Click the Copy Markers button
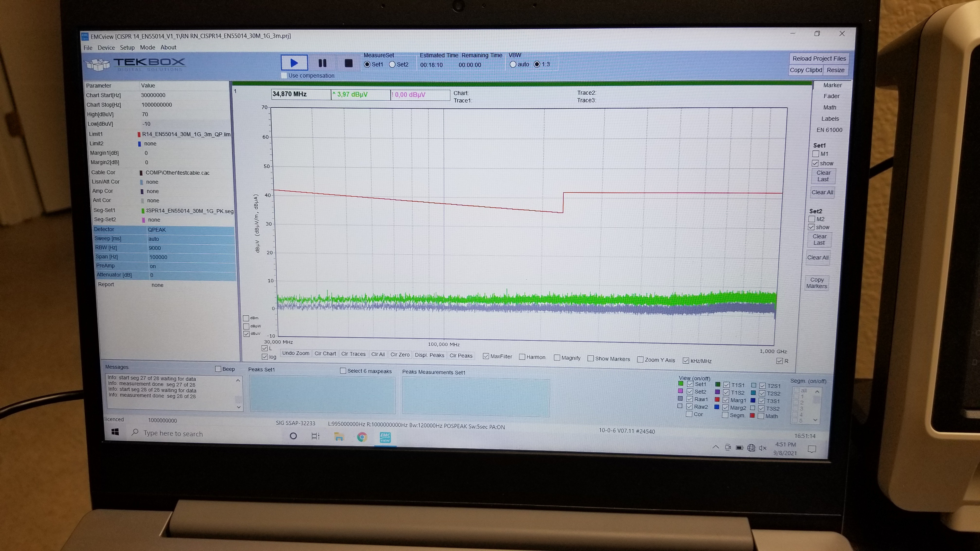The height and width of the screenshot is (551, 980). (x=817, y=283)
